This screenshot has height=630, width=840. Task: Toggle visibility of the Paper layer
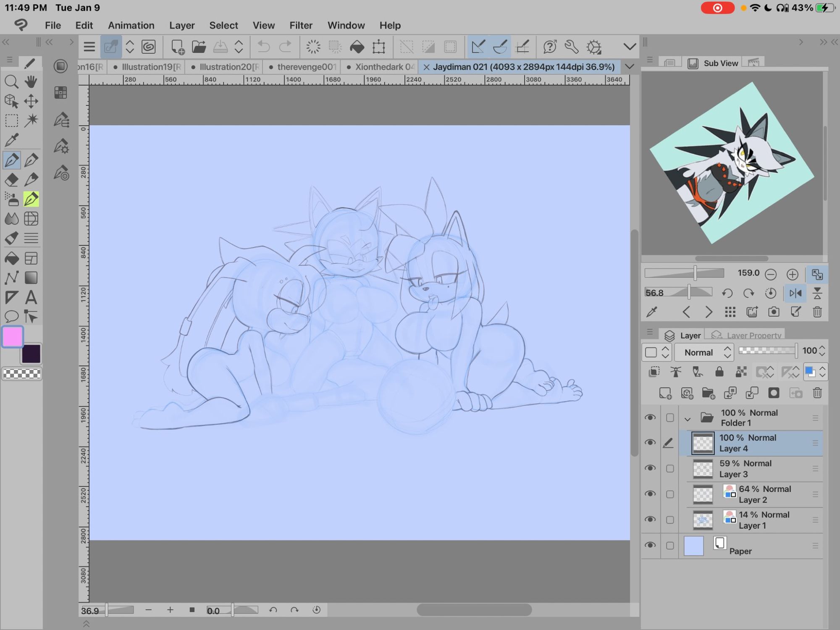[650, 545]
